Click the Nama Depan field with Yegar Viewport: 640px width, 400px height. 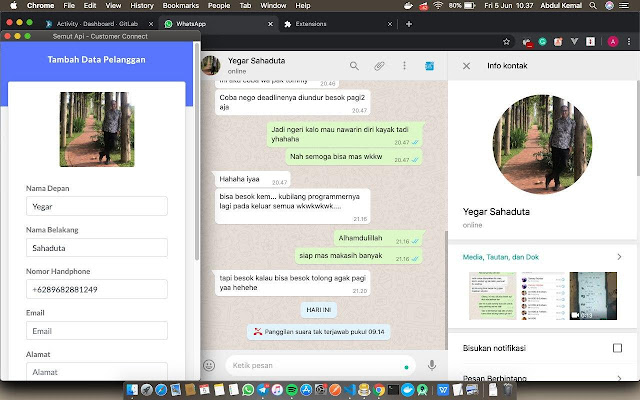pyautogui.click(x=97, y=206)
